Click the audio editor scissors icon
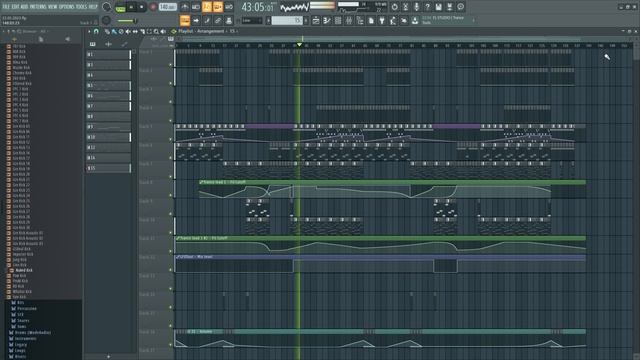 click(x=406, y=7)
